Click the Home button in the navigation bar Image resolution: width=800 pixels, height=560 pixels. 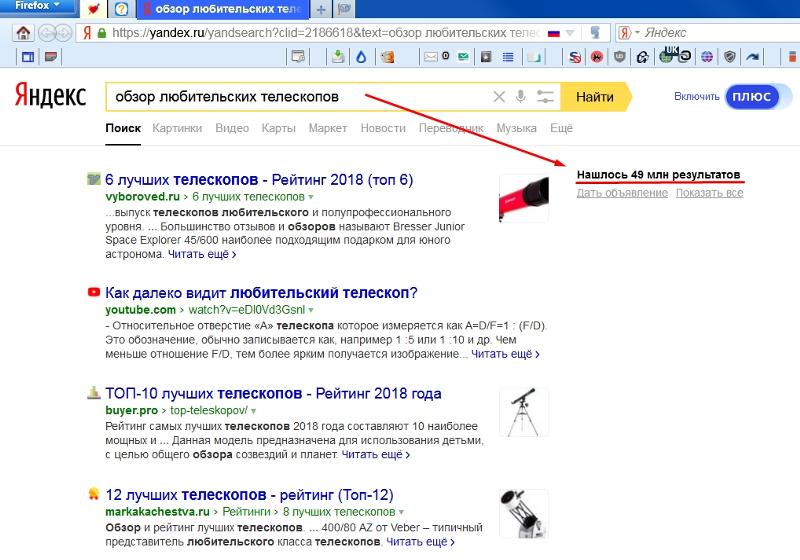[x=23, y=33]
